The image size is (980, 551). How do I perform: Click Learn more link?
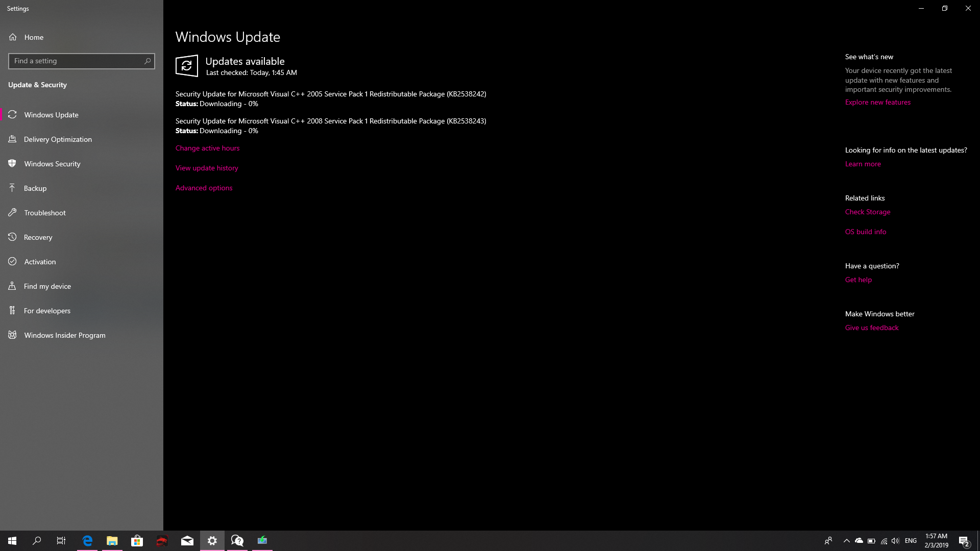[863, 164]
